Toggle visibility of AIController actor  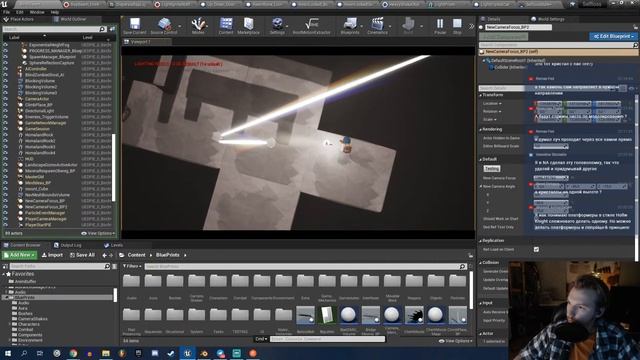click(5, 69)
